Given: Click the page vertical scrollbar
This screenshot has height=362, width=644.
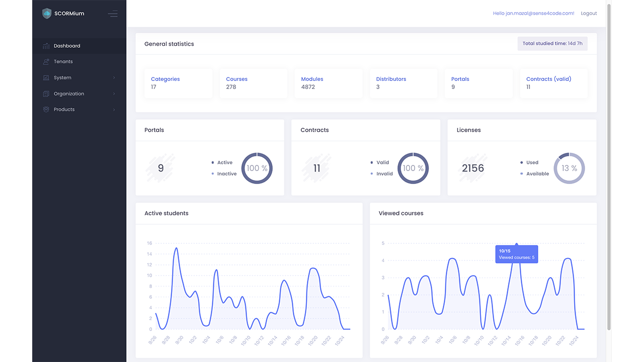Looking at the screenshot, I should (609, 166).
